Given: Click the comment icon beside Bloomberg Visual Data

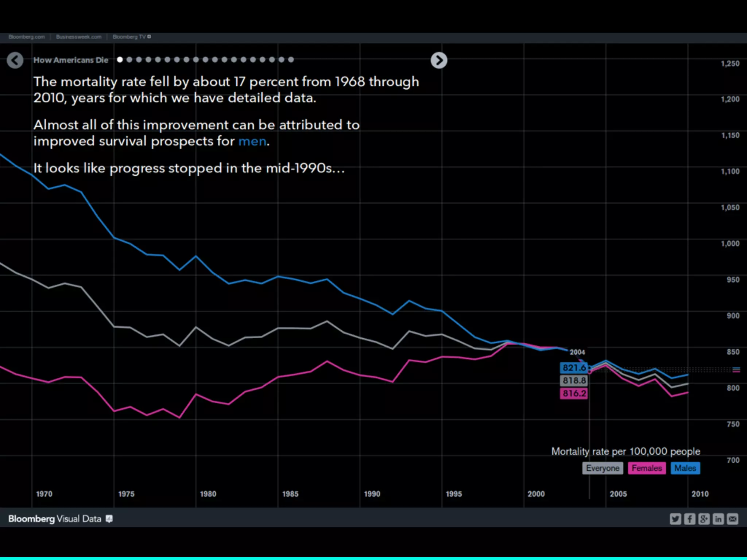Looking at the screenshot, I should [x=109, y=519].
